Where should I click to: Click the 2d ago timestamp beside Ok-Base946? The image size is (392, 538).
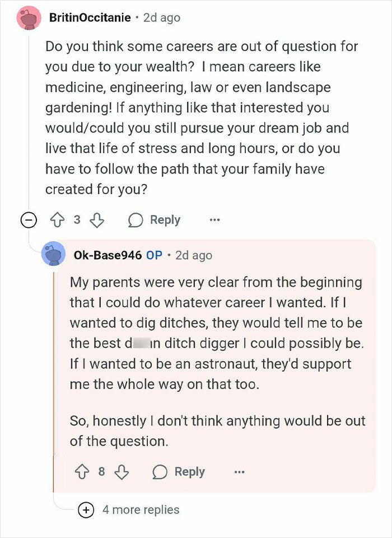(x=194, y=256)
